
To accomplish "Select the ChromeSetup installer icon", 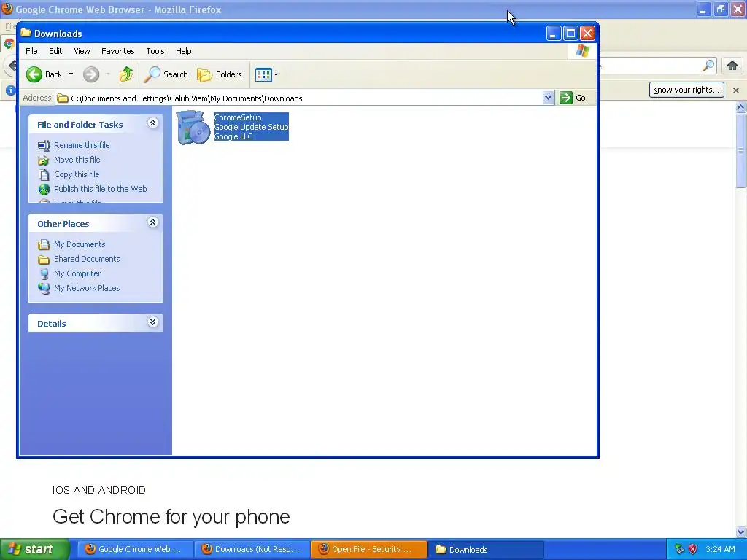I will [x=193, y=127].
